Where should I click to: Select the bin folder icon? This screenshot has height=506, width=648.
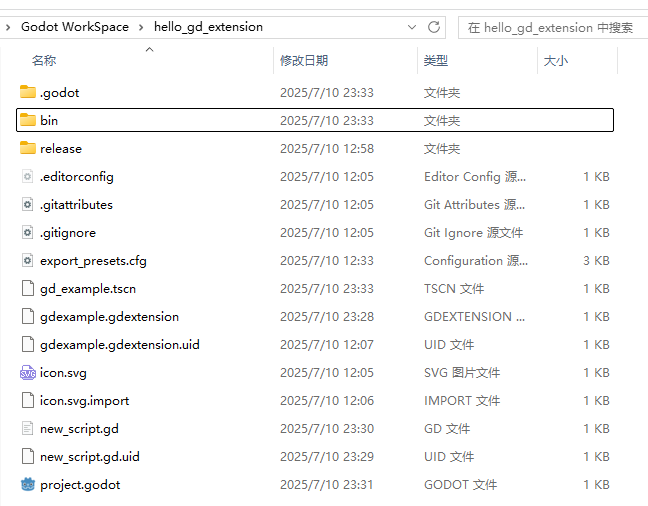[x=28, y=120]
